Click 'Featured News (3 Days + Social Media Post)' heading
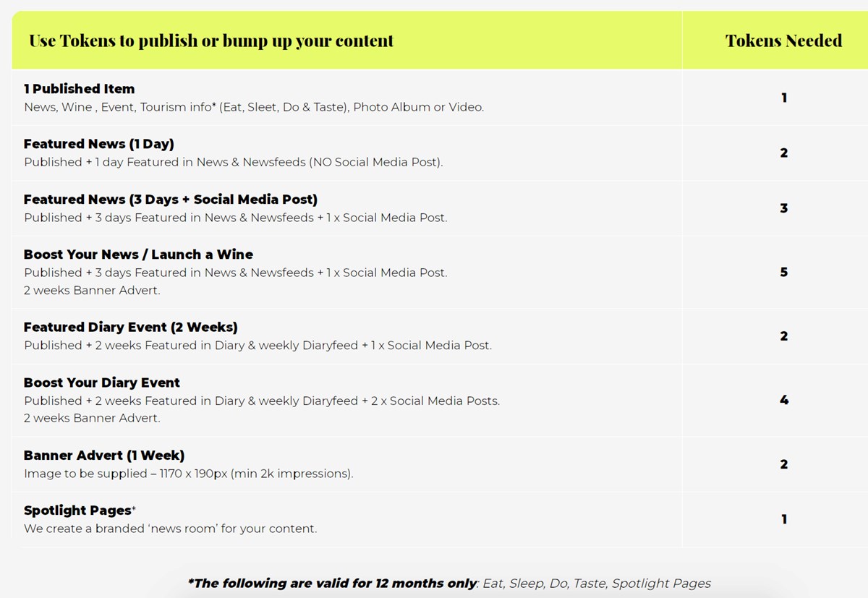 tap(171, 200)
